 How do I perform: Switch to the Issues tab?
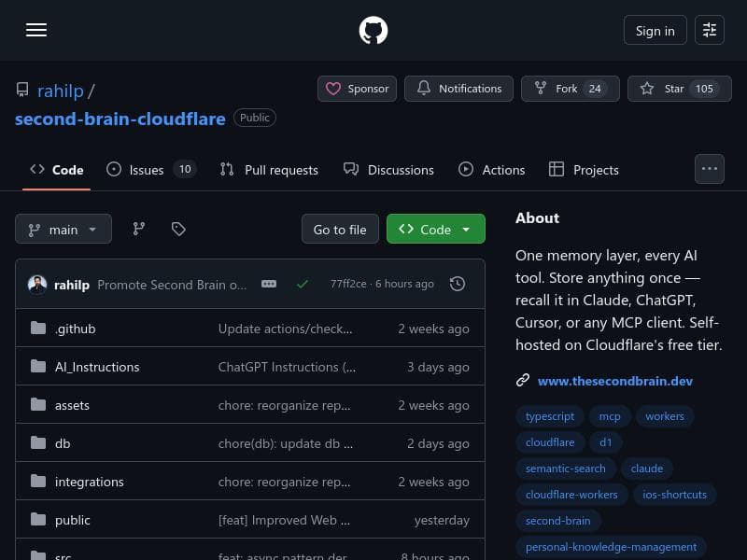151,170
